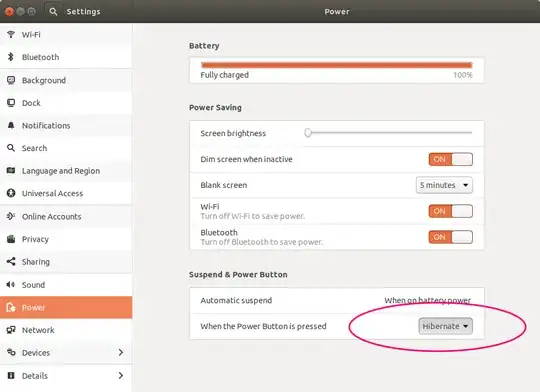The image size is (540, 392).
Task: Select Privacy in the sidebar
Action: click(66, 239)
